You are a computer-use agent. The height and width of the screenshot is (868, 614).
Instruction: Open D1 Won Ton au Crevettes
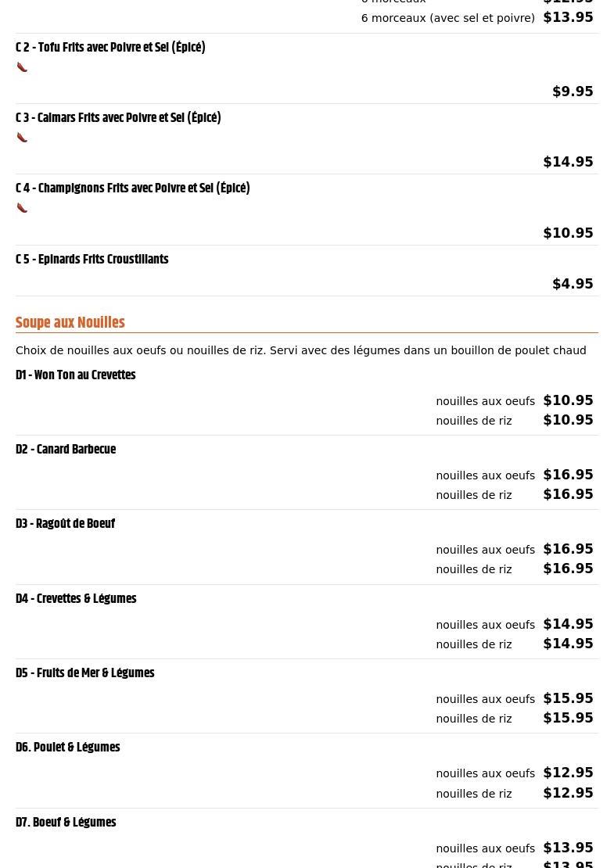click(75, 375)
